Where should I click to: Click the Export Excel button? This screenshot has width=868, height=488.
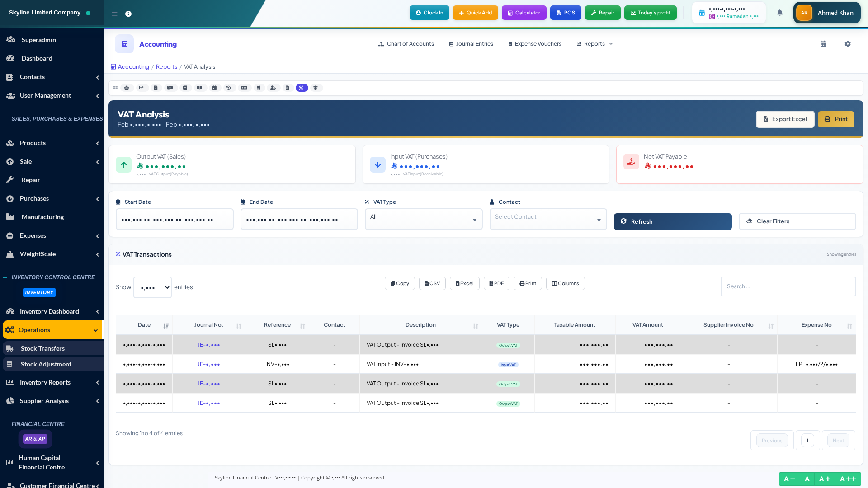pyautogui.click(x=785, y=119)
